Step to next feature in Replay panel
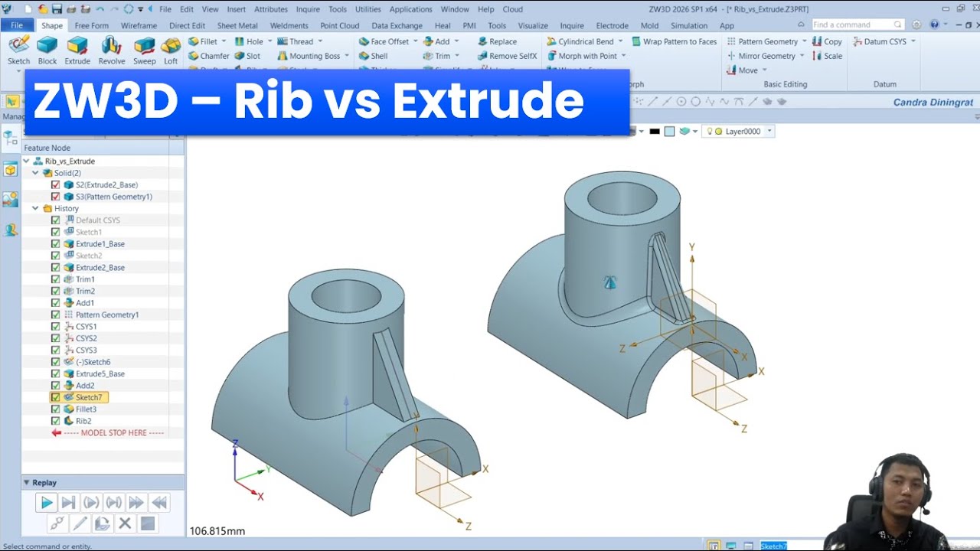980x551 pixels. point(68,503)
